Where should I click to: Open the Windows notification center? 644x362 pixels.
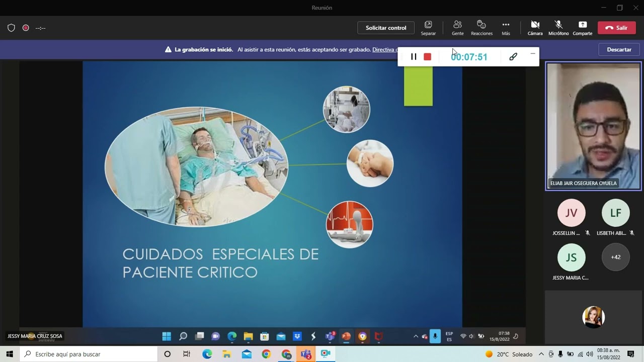point(630,354)
